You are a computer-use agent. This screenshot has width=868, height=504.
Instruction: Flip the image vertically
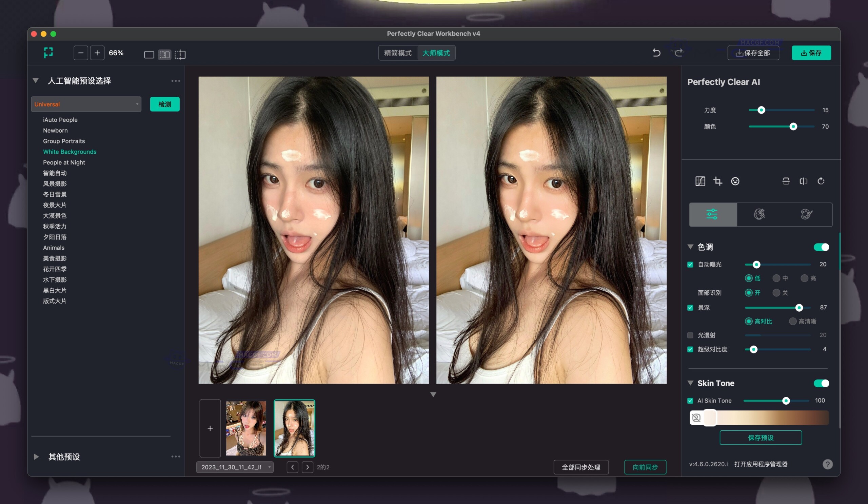click(786, 181)
